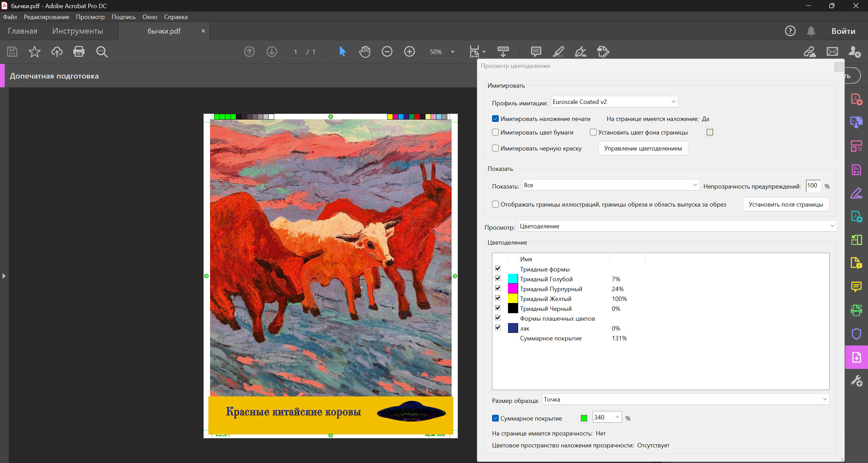This screenshot has width=868, height=463.
Task: Open the Показать dropdown set to Все
Action: [x=611, y=185]
